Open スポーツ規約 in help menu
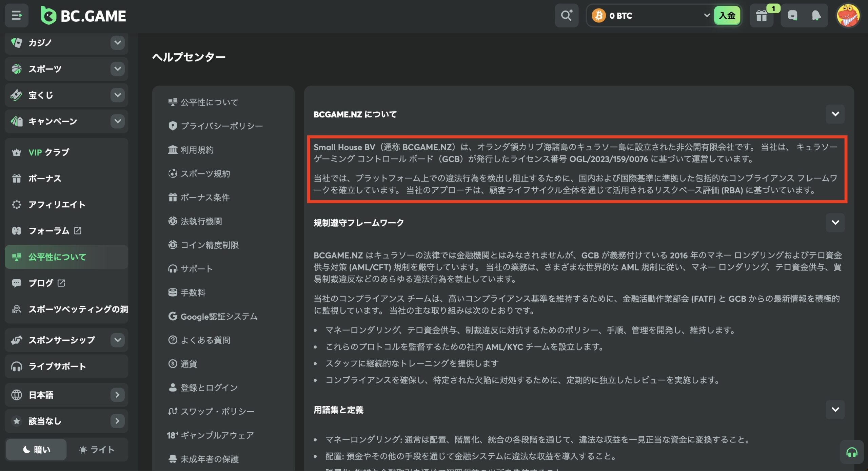The width and height of the screenshot is (868, 471). (199, 173)
